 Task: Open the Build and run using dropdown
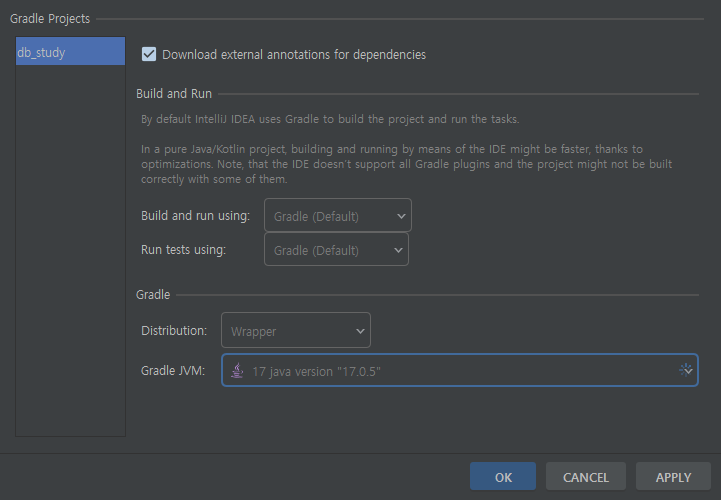[x=338, y=215]
